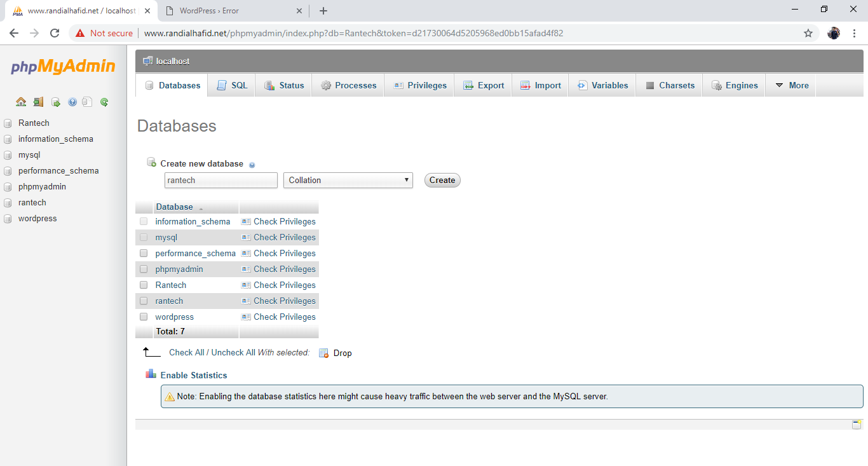Tick checkbox for wordpress row
This screenshot has width=868, height=466.
(144, 317)
